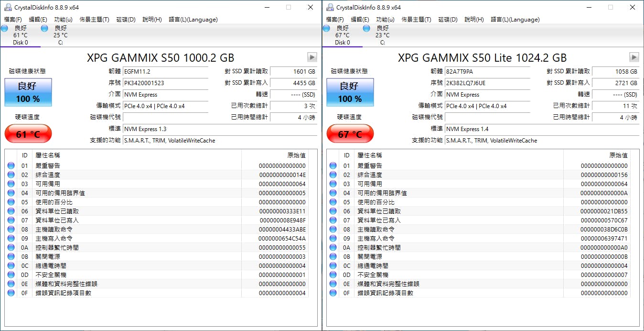Click the red 67 °C temperature button

(350, 134)
